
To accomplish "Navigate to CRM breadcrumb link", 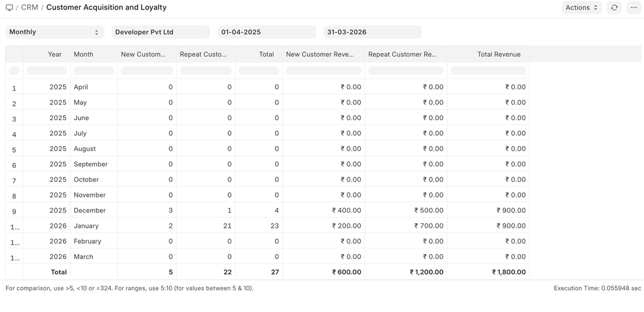I will [30, 8].
